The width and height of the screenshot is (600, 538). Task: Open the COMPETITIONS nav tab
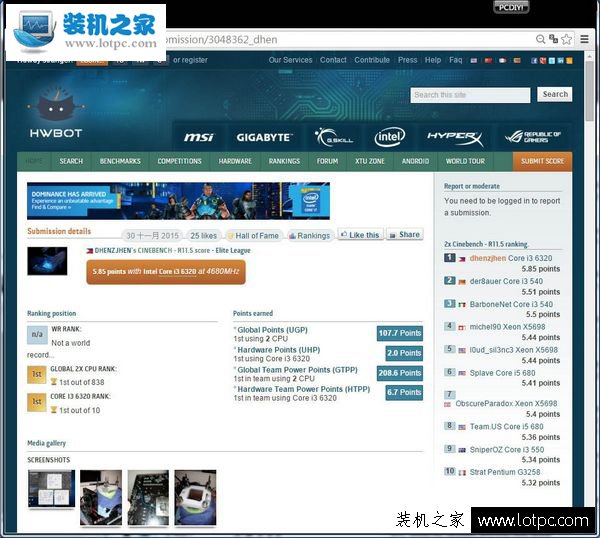[179, 161]
